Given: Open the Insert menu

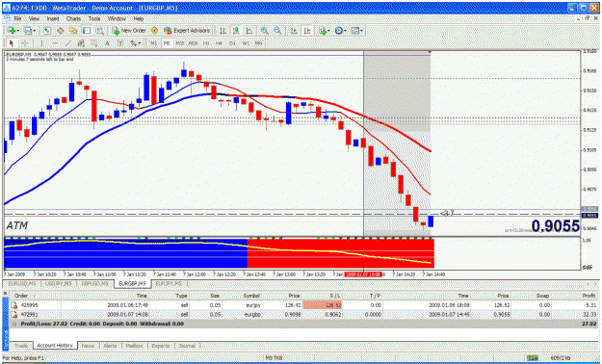Looking at the screenshot, I should pyautogui.click(x=53, y=18).
